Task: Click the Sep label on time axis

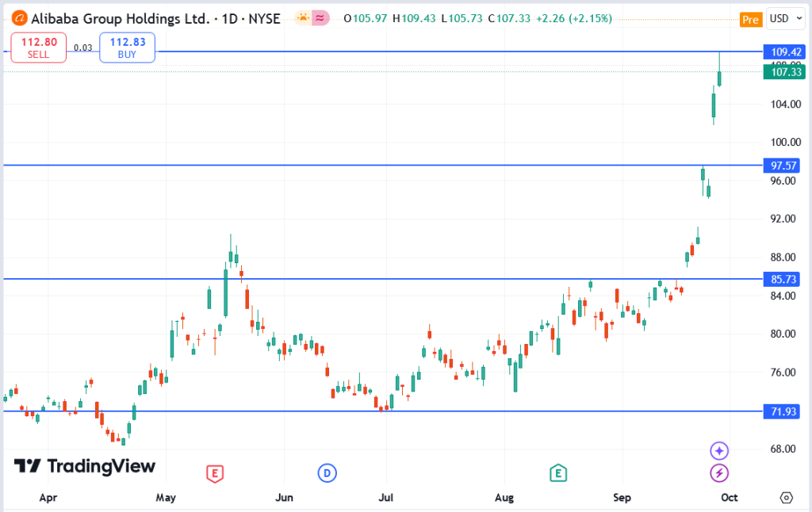Action: coord(622,498)
